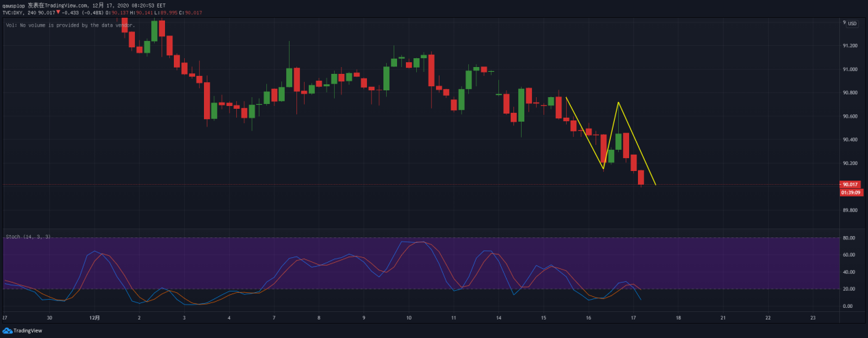Click the 01:39:09 bar countdown label
This screenshot has width=868, height=338.
[x=850, y=192]
